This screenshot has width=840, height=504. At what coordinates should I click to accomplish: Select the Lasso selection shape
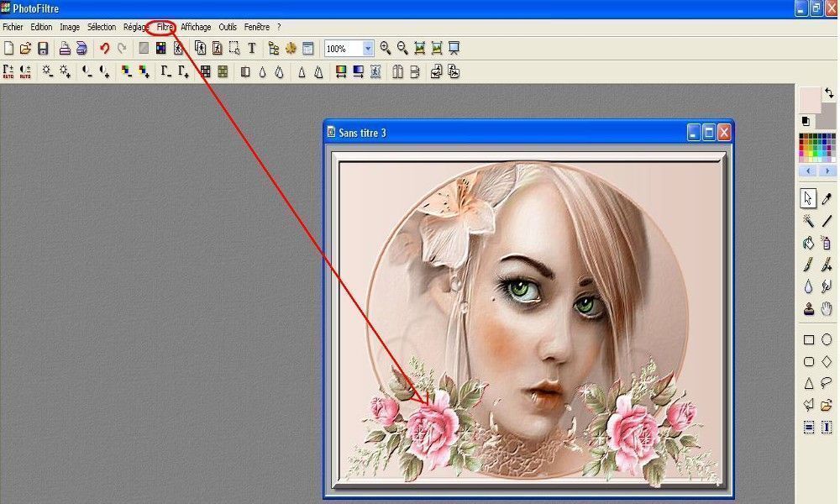click(827, 383)
